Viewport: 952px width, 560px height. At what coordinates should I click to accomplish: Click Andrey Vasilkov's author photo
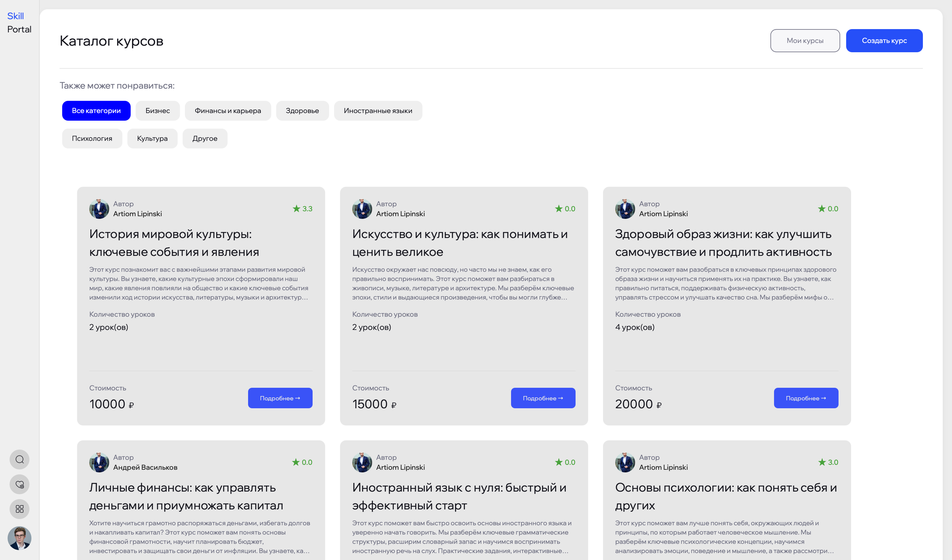point(99,462)
